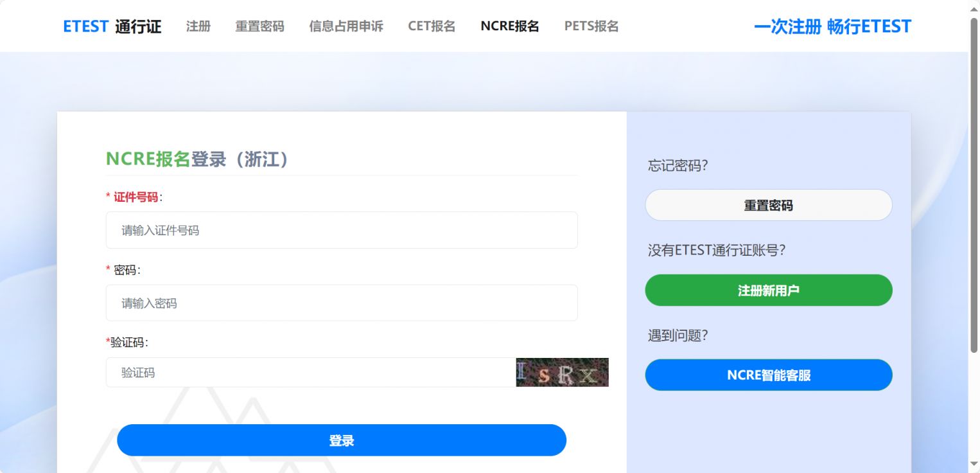Click the white 重置密码 button
Screen dimensions: 980x473
(x=769, y=205)
